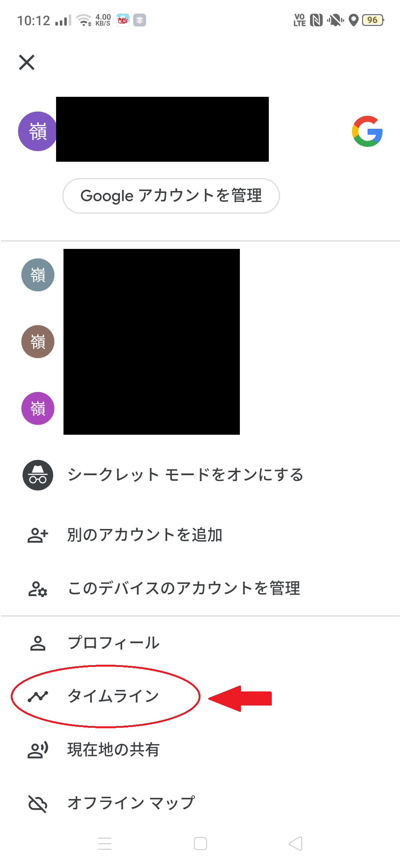Tap the incognito hat-and-glasses icon
This screenshot has width=401, height=868.
pos(38,475)
